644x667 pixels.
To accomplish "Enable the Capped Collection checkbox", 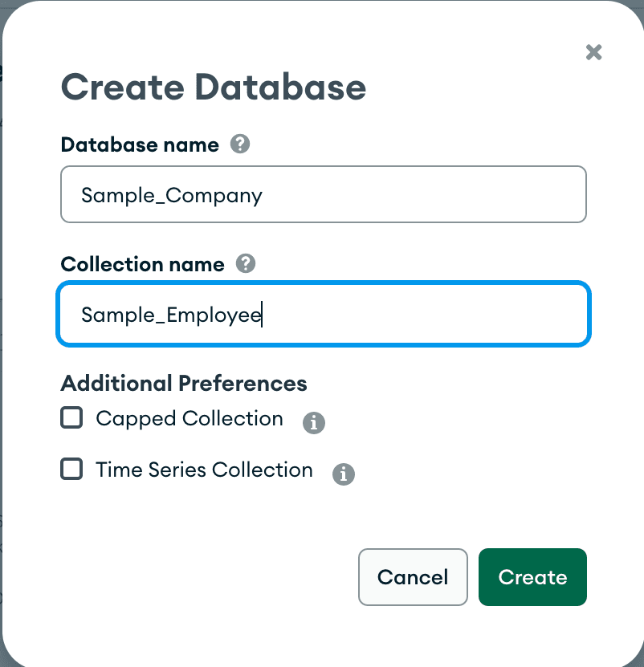I will point(72,418).
